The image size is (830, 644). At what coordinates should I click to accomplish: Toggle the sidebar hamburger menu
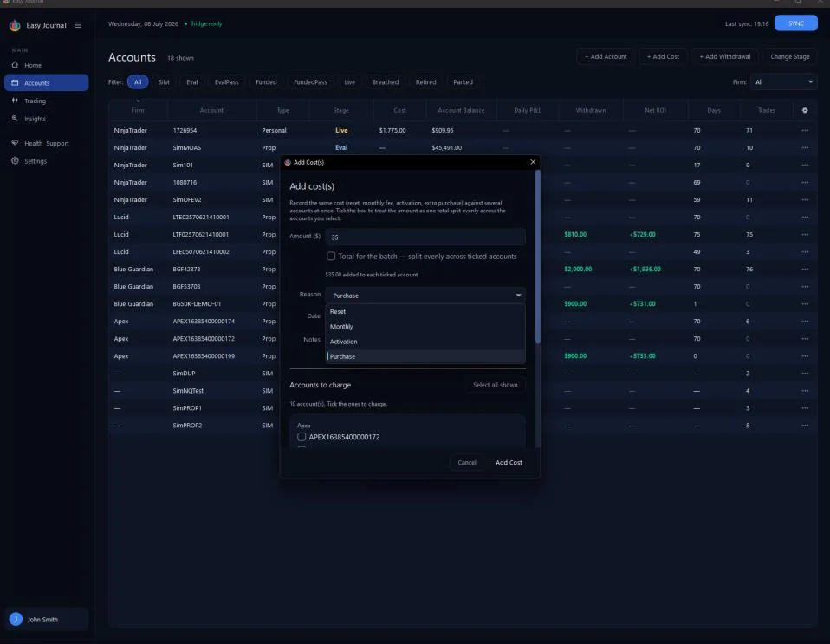click(78, 25)
